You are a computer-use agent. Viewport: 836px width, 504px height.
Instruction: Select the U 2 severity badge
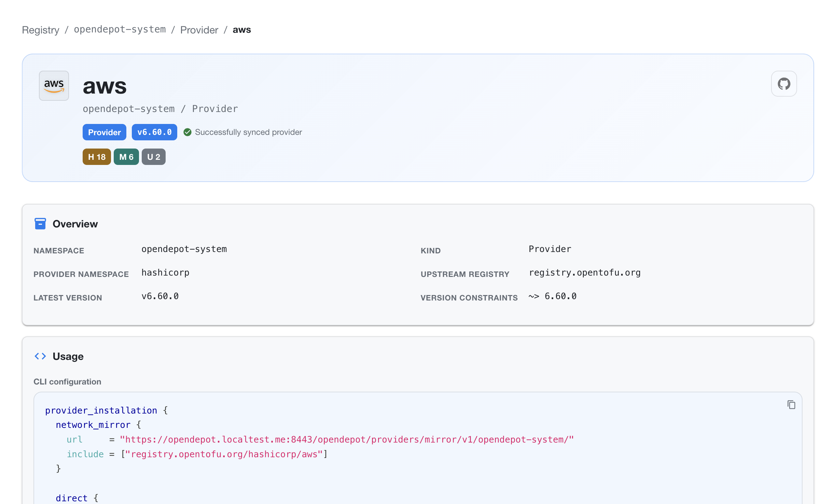coord(154,157)
